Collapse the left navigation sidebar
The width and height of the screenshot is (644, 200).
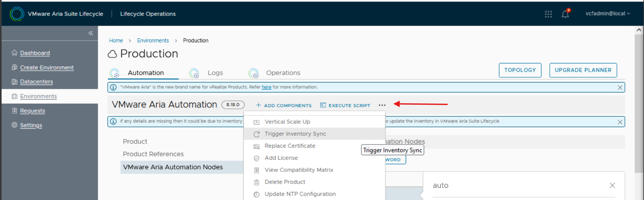click(91, 33)
